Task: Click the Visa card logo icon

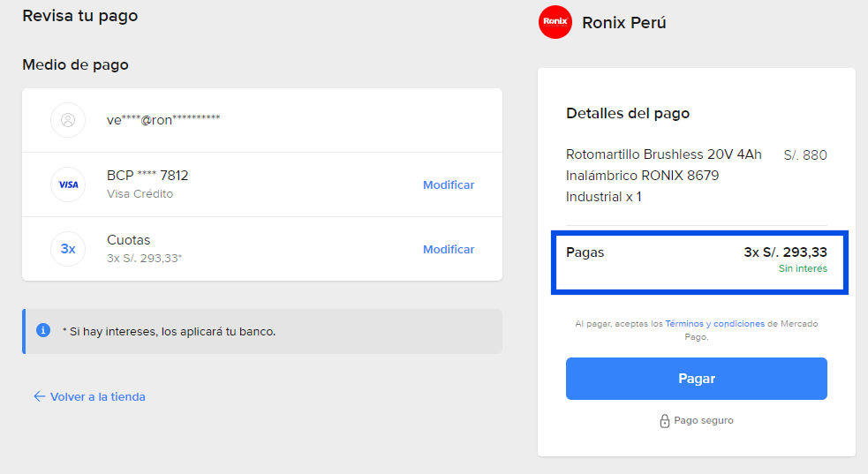Action: (x=68, y=184)
